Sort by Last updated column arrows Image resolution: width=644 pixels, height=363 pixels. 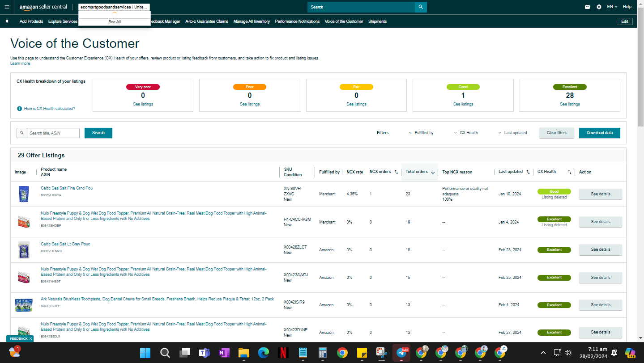[528, 172]
